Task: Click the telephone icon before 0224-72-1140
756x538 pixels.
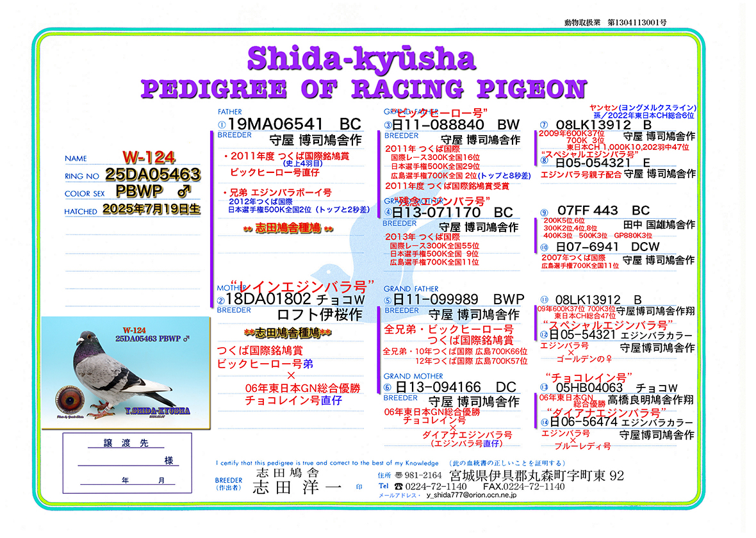Action: pyautogui.click(x=399, y=486)
